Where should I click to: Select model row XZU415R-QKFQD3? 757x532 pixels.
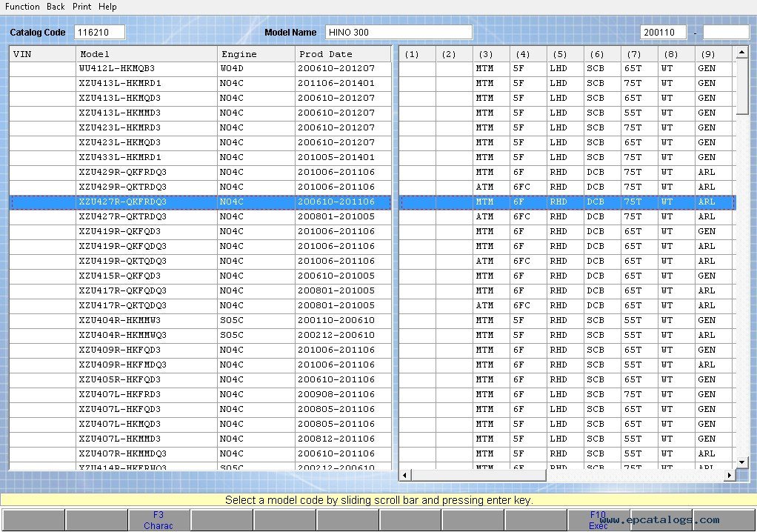(x=200, y=276)
